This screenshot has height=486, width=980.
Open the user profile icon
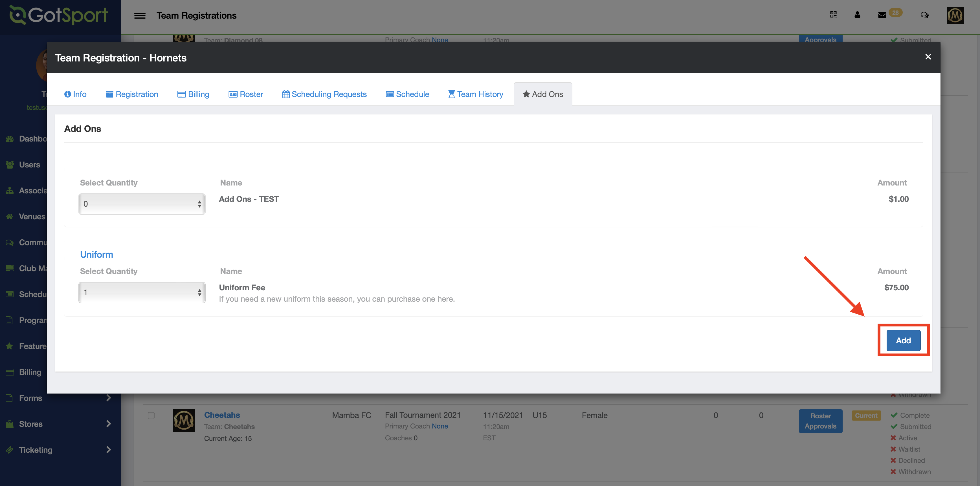(x=857, y=15)
